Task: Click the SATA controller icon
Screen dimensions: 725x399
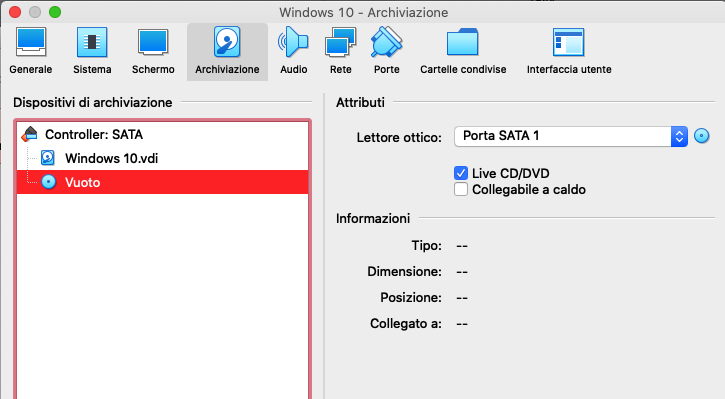Action: (x=30, y=134)
